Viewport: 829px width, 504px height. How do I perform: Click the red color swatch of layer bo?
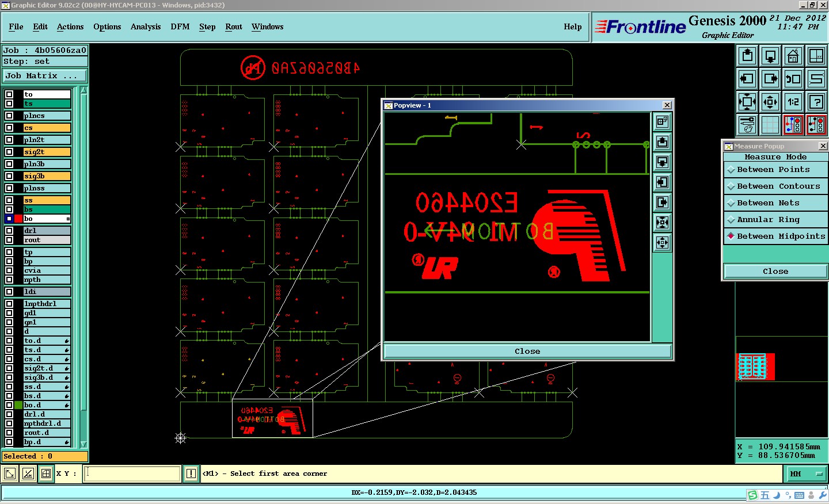[x=18, y=219]
